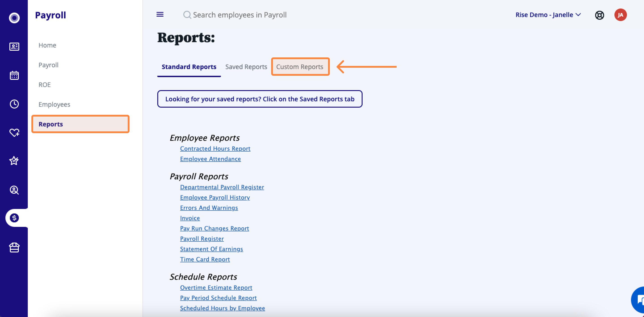The width and height of the screenshot is (644, 317).
Task: Open the calendar icon in sidebar
Action: tap(14, 75)
